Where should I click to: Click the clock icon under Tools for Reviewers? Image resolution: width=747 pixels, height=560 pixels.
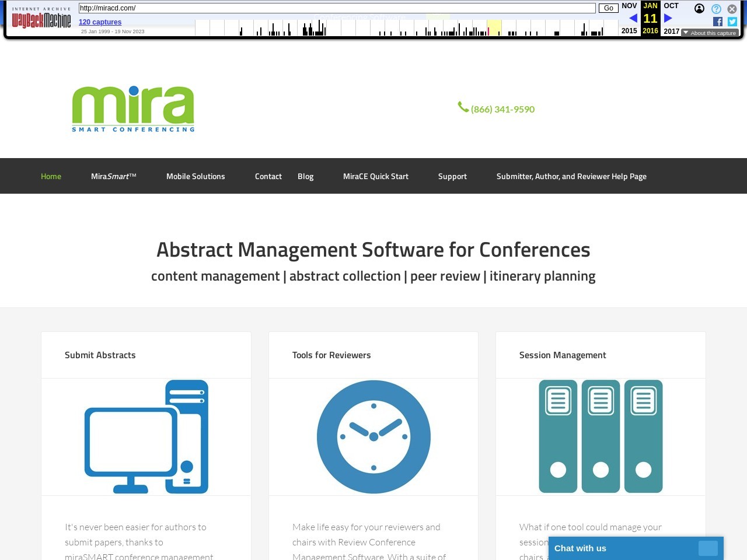[x=373, y=437]
